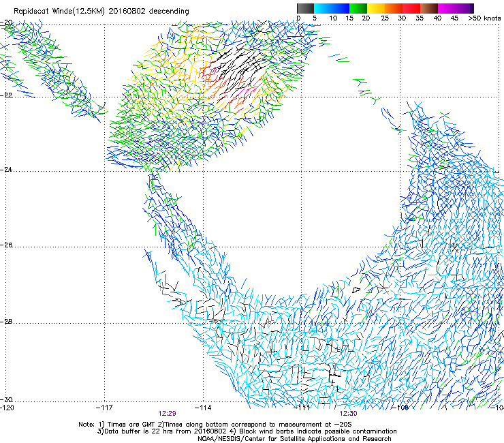
Task: Click the magenta-purple 40-50 knots legend segment
Action: coord(456,8)
